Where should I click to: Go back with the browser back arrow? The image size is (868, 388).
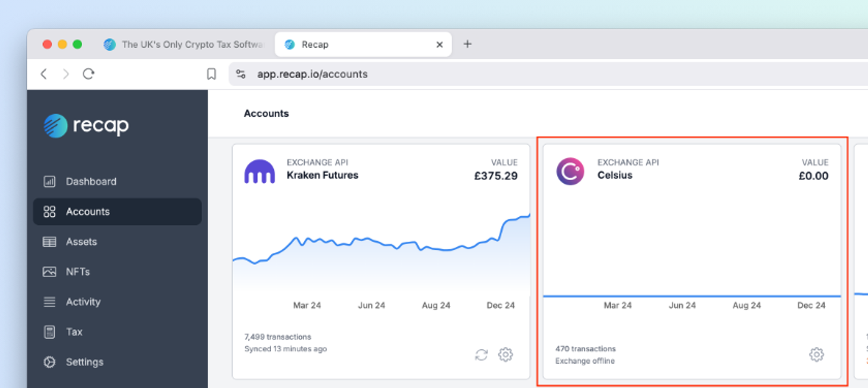click(44, 74)
